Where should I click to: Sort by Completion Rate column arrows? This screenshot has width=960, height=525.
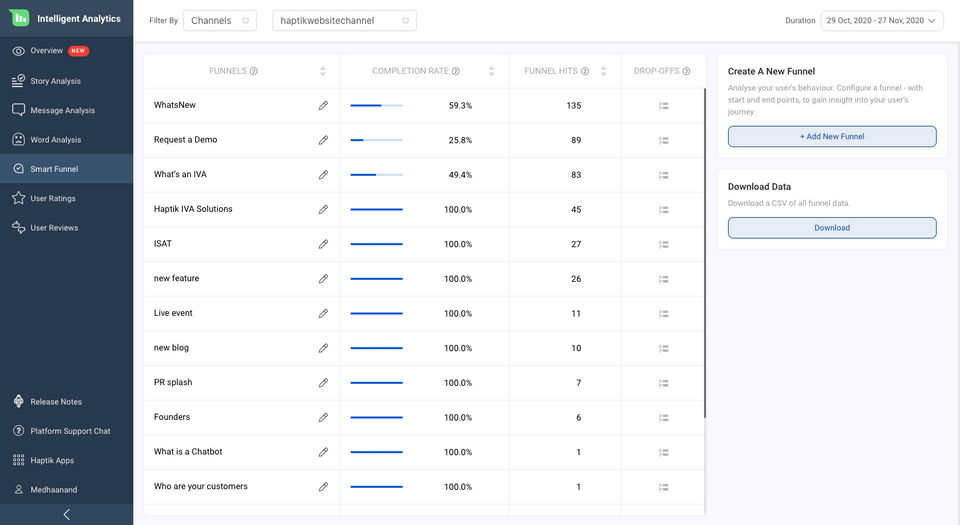click(x=491, y=71)
